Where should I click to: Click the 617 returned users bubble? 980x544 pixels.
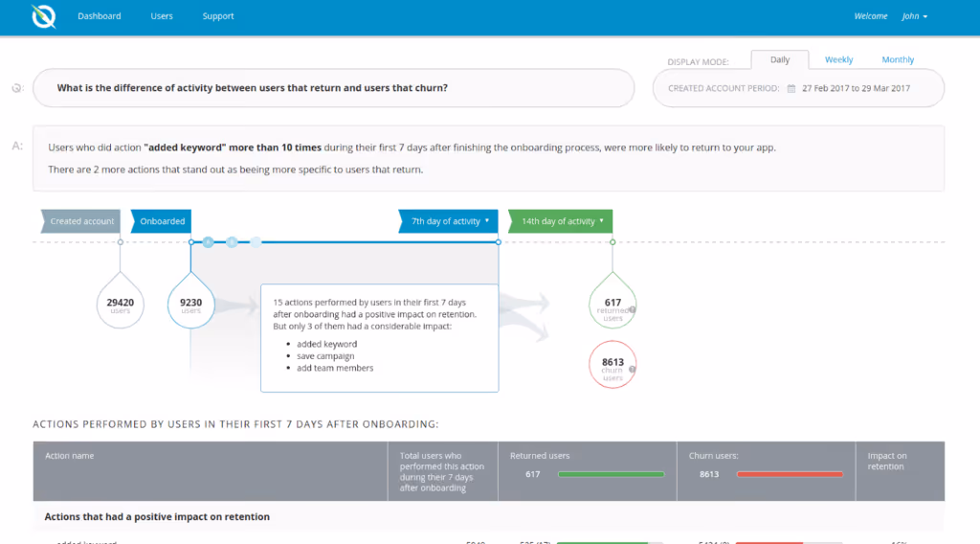click(x=612, y=304)
